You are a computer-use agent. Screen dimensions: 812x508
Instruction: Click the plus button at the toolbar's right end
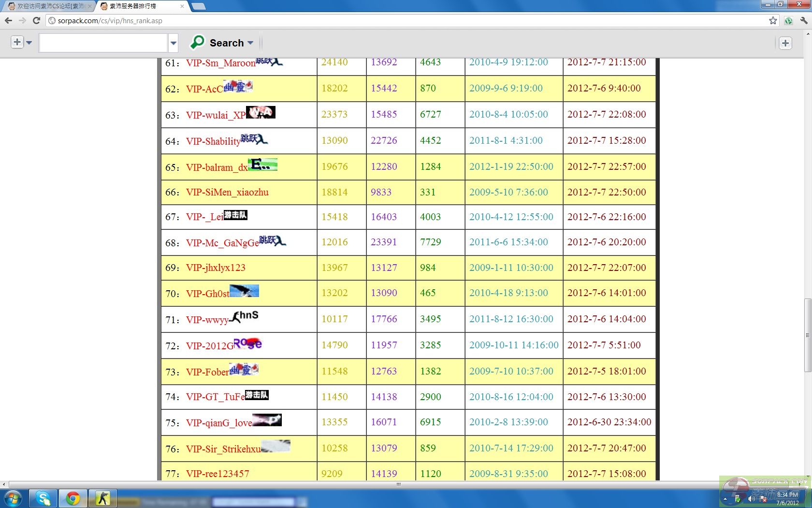tap(785, 43)
